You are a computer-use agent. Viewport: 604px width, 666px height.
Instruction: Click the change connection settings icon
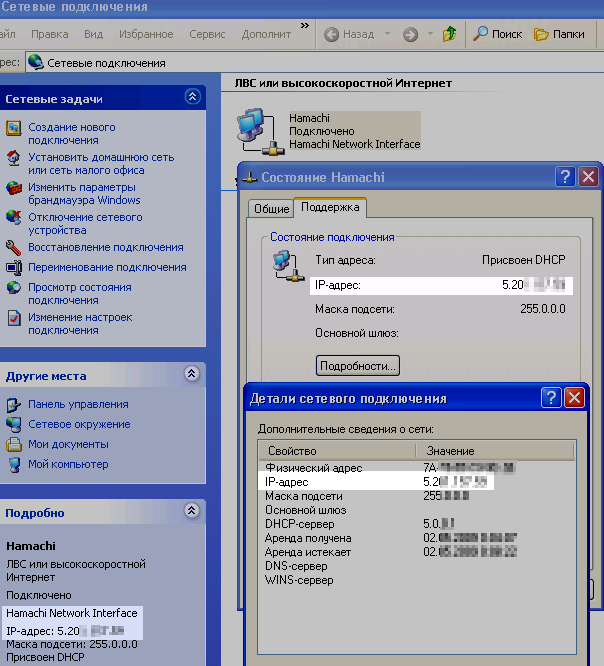tap(14, 317)
